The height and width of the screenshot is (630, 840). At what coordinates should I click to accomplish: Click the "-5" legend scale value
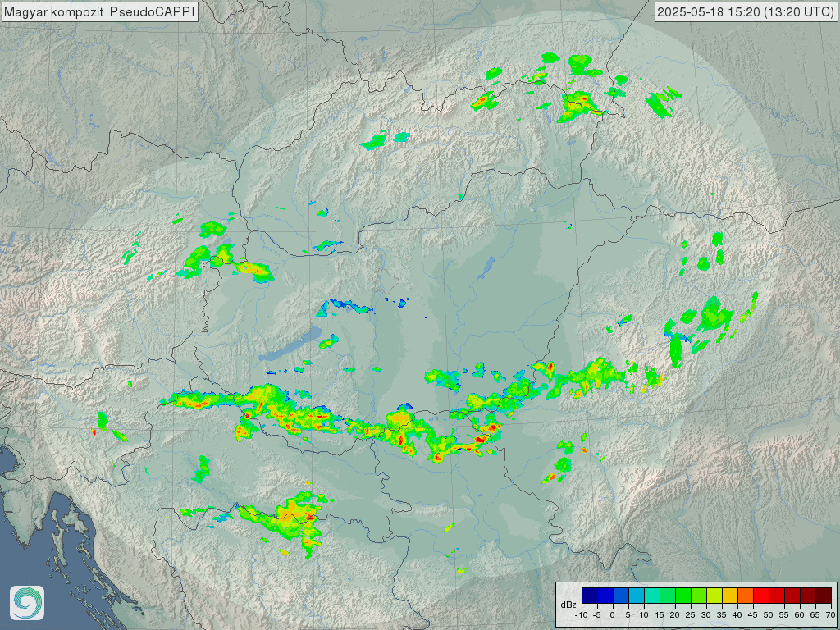pyautogui.click(x=597, y=615)
